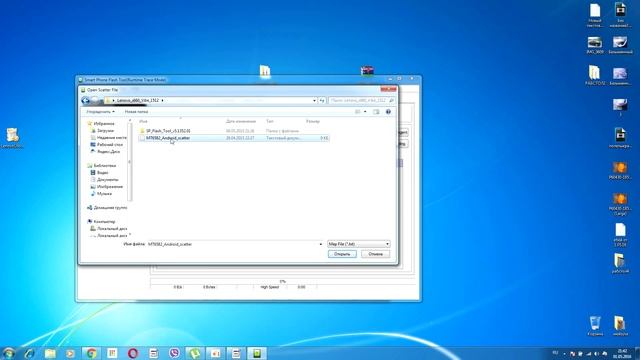This screenshot has height=360, width=640.
Task: Sort by the Name (Имя) column header
Action: click(x=143, y=121)
